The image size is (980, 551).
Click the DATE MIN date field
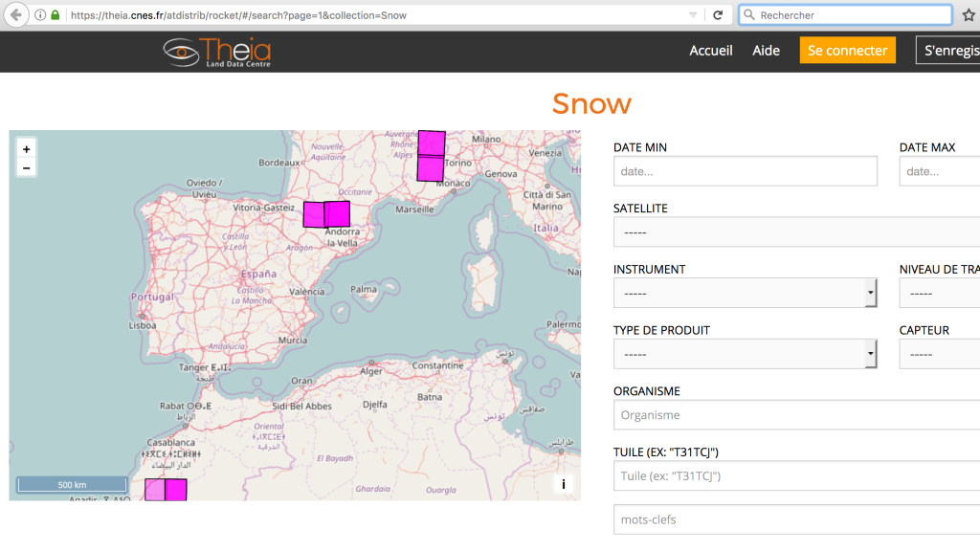[x=745, y=171]
